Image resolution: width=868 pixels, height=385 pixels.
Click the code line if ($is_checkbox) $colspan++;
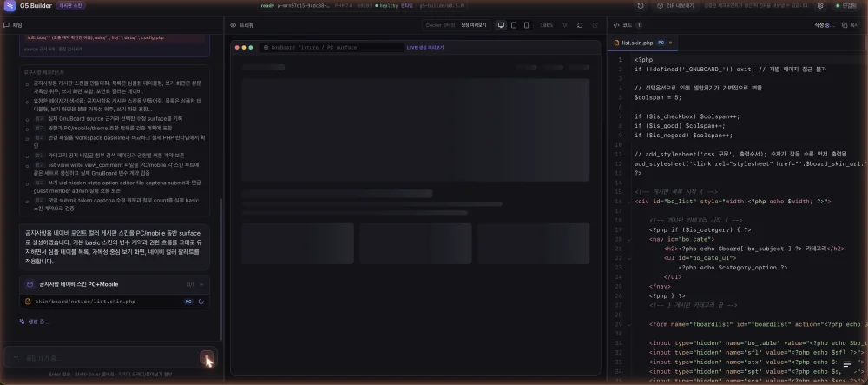(687, 116)
